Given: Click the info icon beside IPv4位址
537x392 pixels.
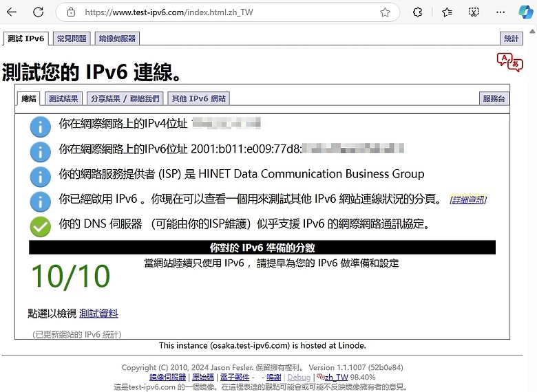Looking at the screenshot, I should [x=41, y=127].
